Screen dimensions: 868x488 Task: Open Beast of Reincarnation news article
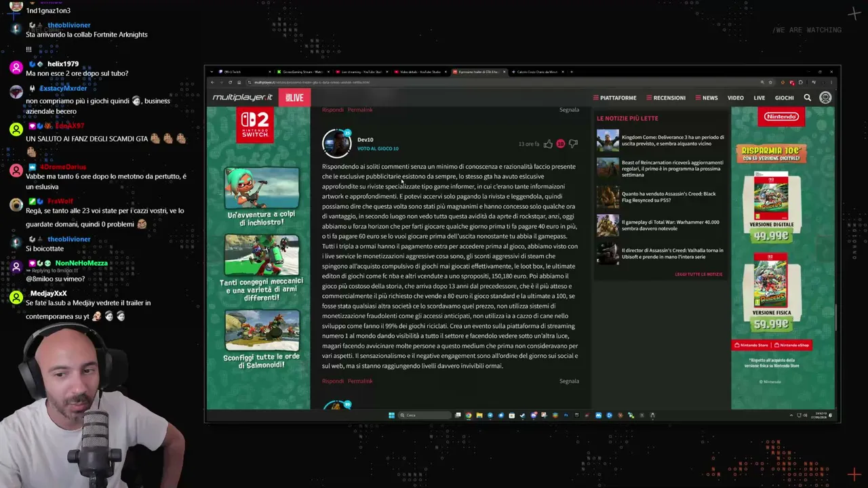point(673,169)
